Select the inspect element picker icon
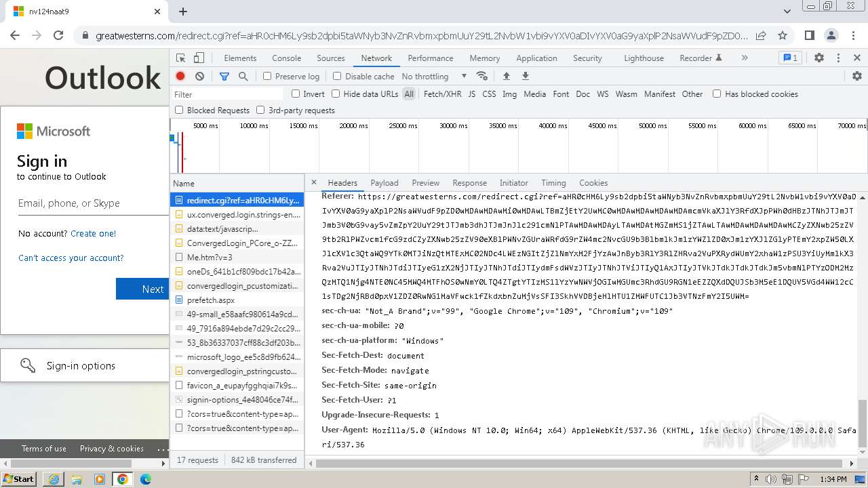The width and height of the screenshot is (868, 488). pos(180,58)
